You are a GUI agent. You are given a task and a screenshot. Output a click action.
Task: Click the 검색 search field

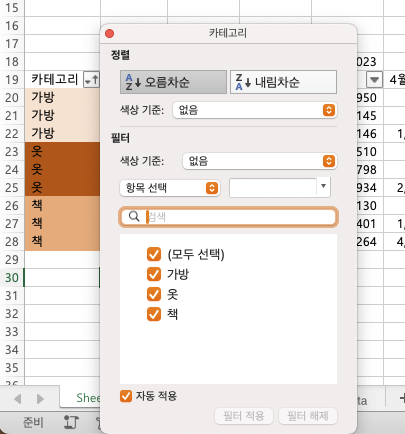(229, 217)
